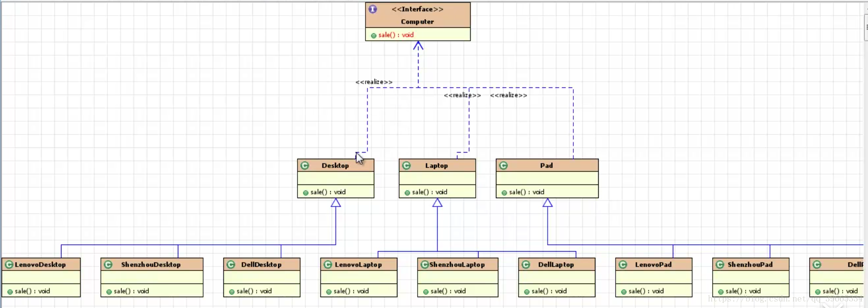Click the method icon in ShenzhouPad's sale() row
Image resolution: width=868 pixels, height=308 pixels.
[721, 292]
